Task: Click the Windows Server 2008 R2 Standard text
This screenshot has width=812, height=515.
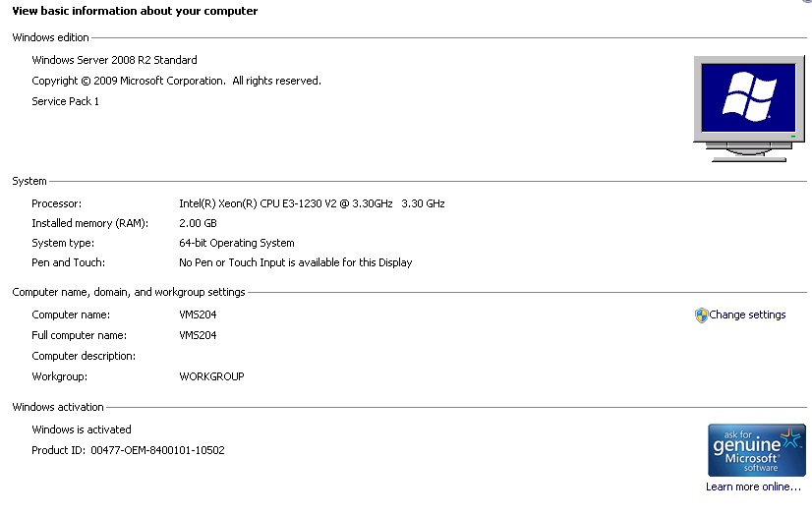Action: (x=114, y=60)
